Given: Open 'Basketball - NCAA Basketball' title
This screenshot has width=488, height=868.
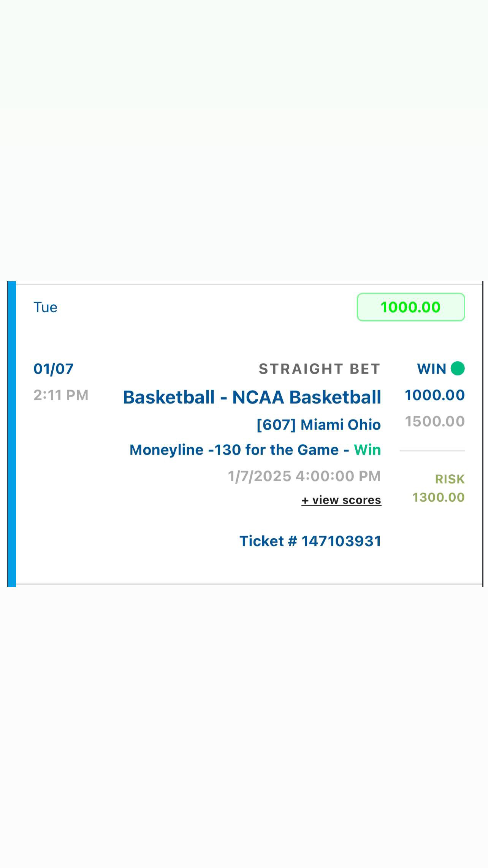Looking at the screenshot, I should tap(252, 397).
